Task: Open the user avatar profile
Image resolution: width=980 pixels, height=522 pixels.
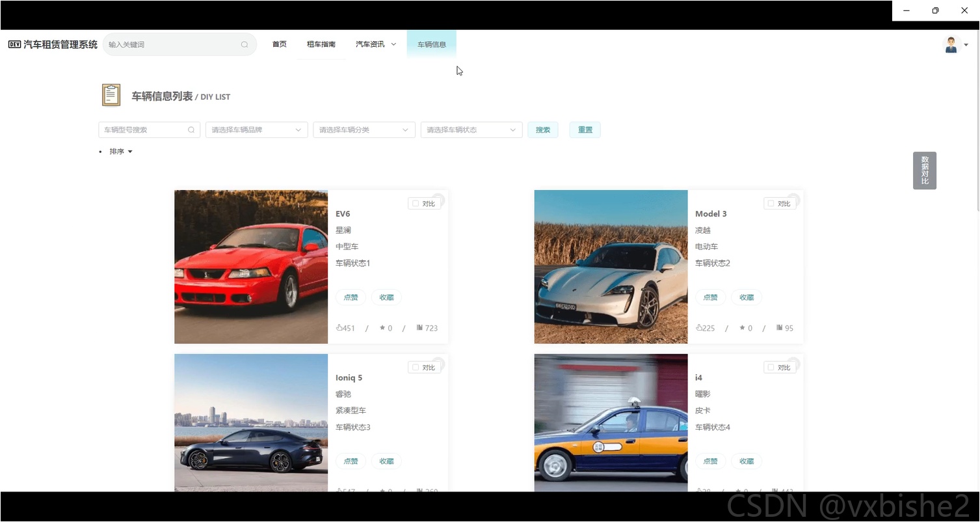Action: [951, 44]
